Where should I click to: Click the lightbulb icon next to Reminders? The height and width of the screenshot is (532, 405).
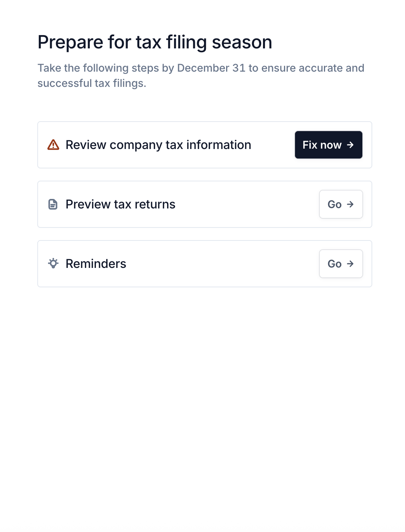(53, 263)
